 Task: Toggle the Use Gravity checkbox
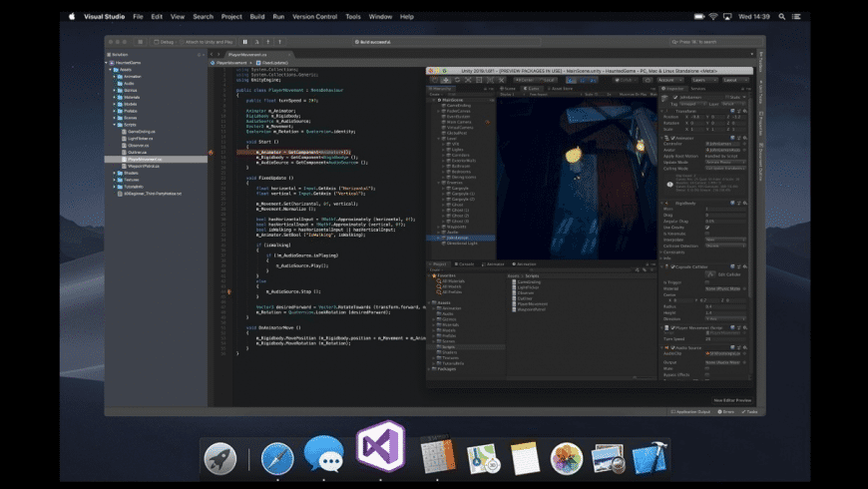pyautogui.click(x=707, y=228)
